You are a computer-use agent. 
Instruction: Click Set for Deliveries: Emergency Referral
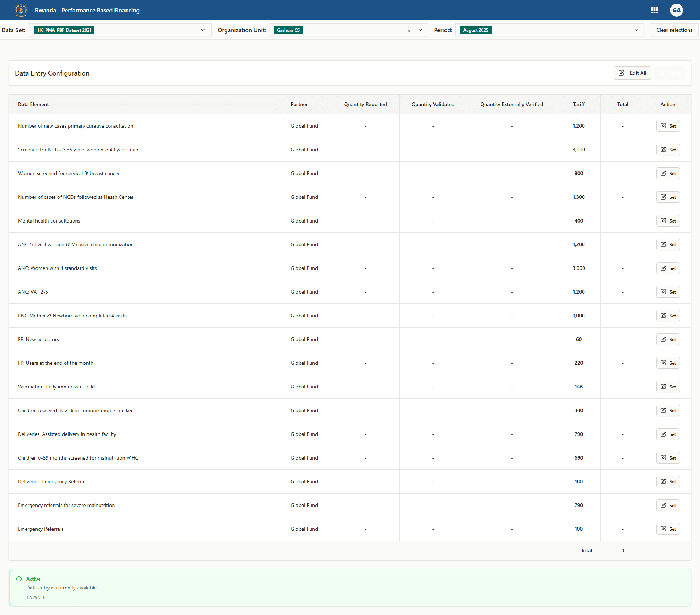coord(668,481)
